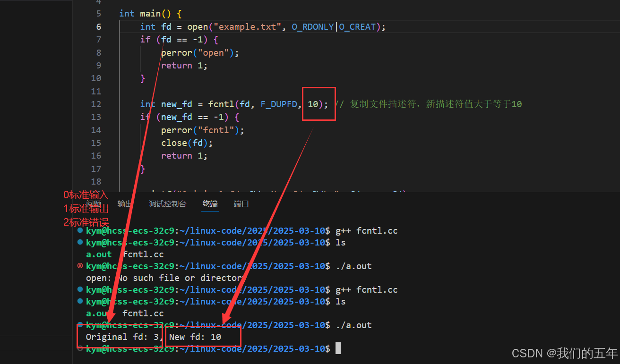Click the blue circle beside the final ./a.out command
The height and width of the screenshot is (364, 620).
pos(79,325)
